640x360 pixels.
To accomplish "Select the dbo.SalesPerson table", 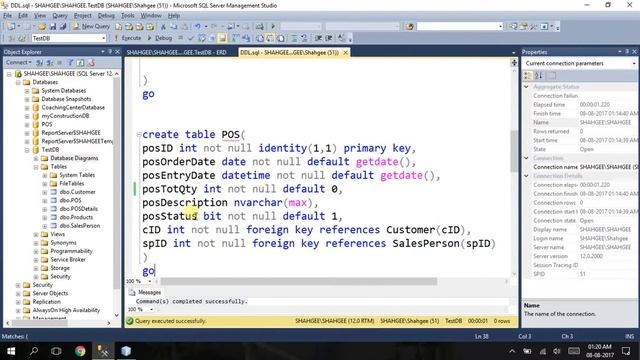I will [x=80, y=226].
